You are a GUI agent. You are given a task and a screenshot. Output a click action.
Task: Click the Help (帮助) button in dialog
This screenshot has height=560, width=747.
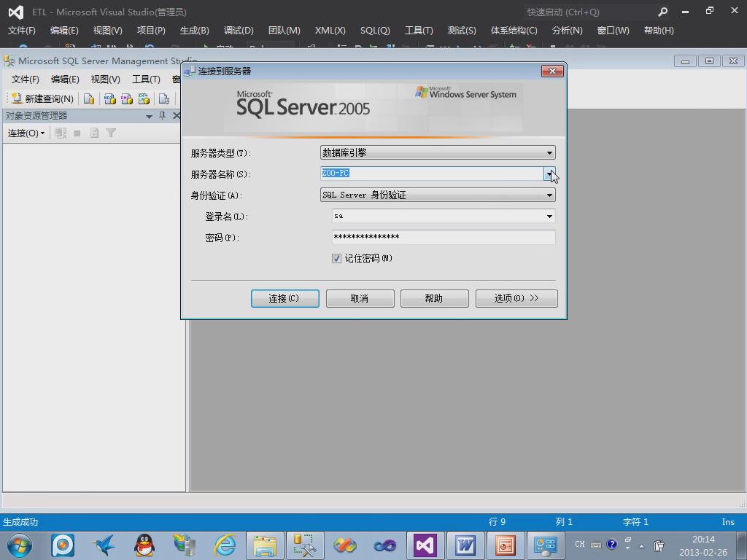[435, 298]
